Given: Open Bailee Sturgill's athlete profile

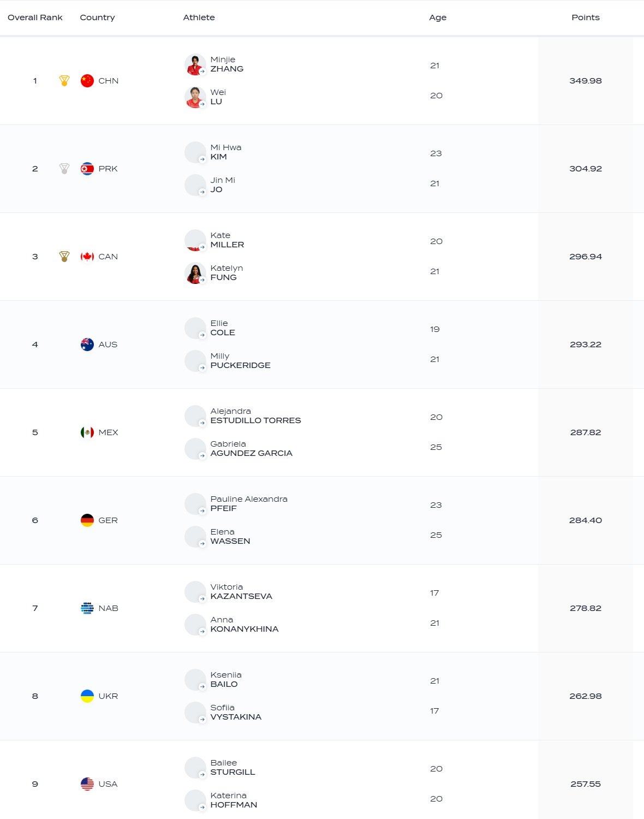Looking at the screenshot, I should [x=232, y=768].
